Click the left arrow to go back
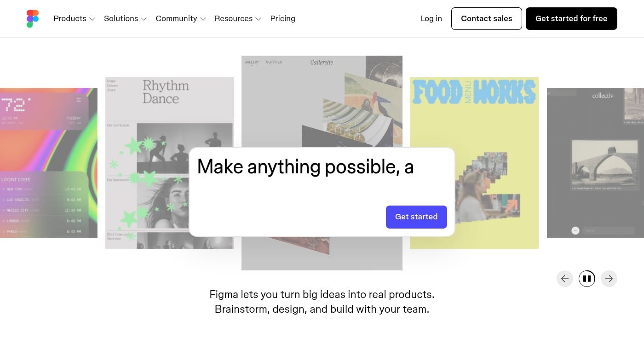The image size is (644, 338). [x=565, y=278]
